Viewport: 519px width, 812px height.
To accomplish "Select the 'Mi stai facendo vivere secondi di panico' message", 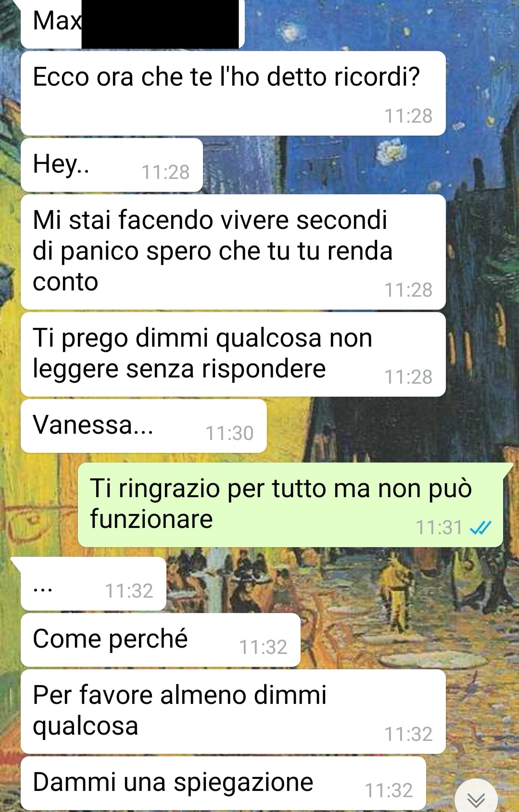I will 233,252.
